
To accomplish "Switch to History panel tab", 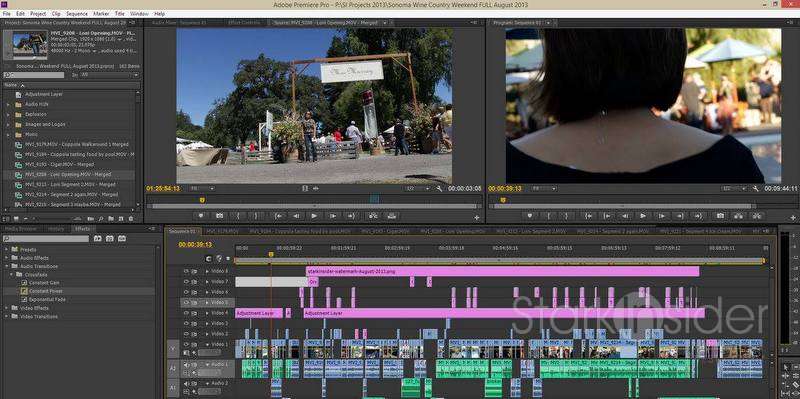I will point(56,229).
